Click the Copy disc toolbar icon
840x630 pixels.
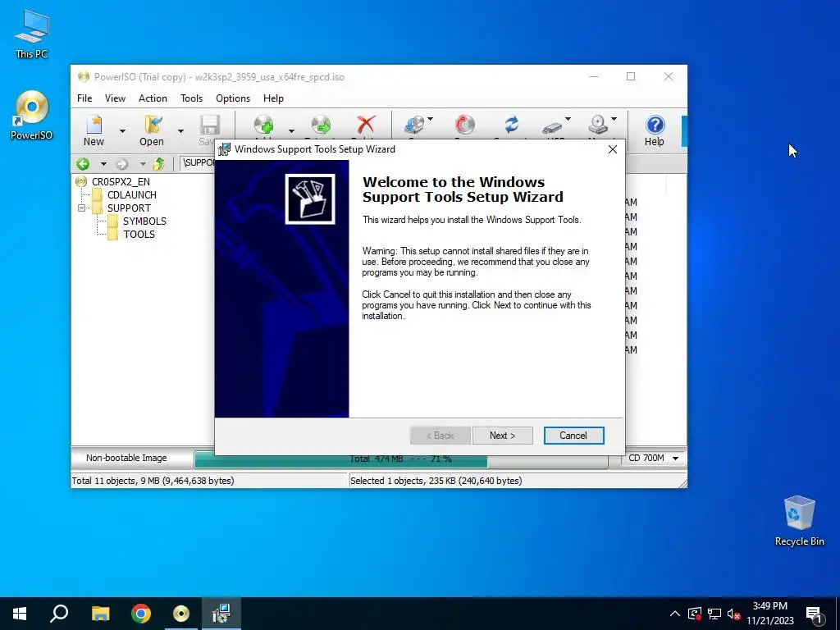pos(414,125)
